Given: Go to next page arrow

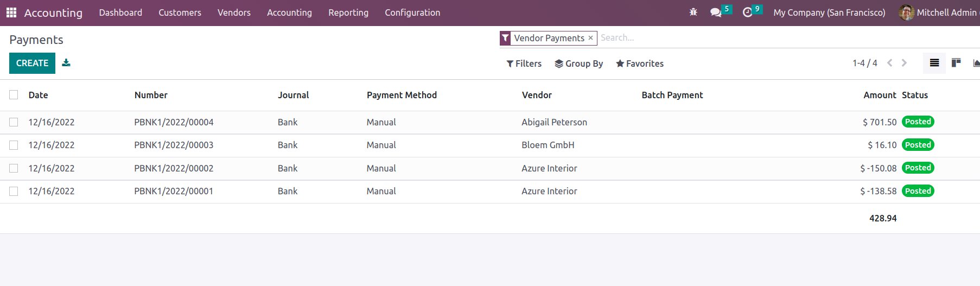Looking at the screenshot, I should tap(904, 63).
